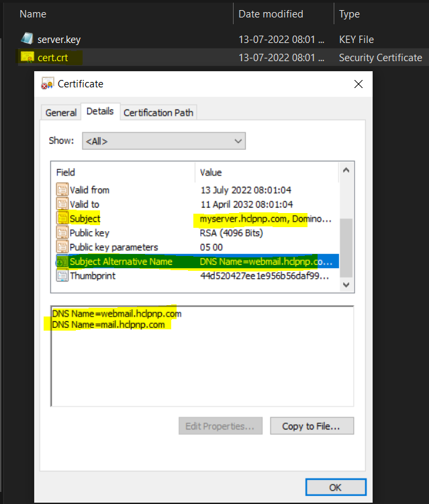Image resolution: width=429 pixels, height=504 pixels.
Task: Select the Subject Alternative Name row
Action: (121, 261)
